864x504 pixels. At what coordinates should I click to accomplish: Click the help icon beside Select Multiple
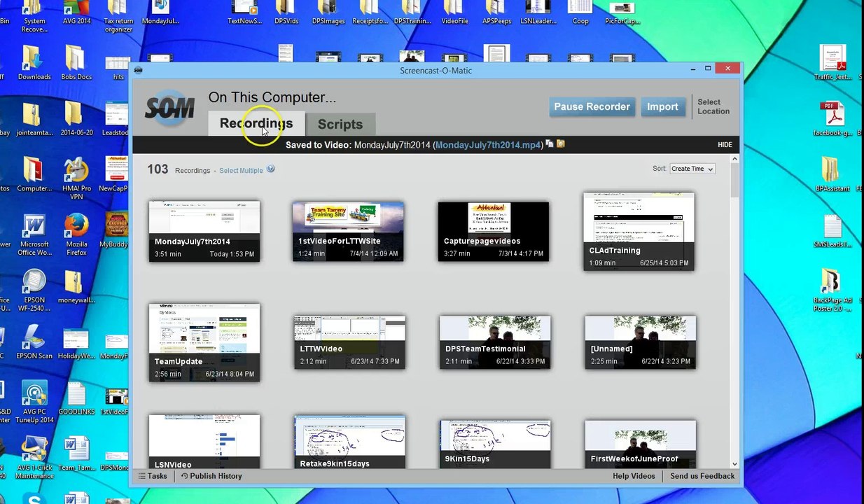[270, 169]
